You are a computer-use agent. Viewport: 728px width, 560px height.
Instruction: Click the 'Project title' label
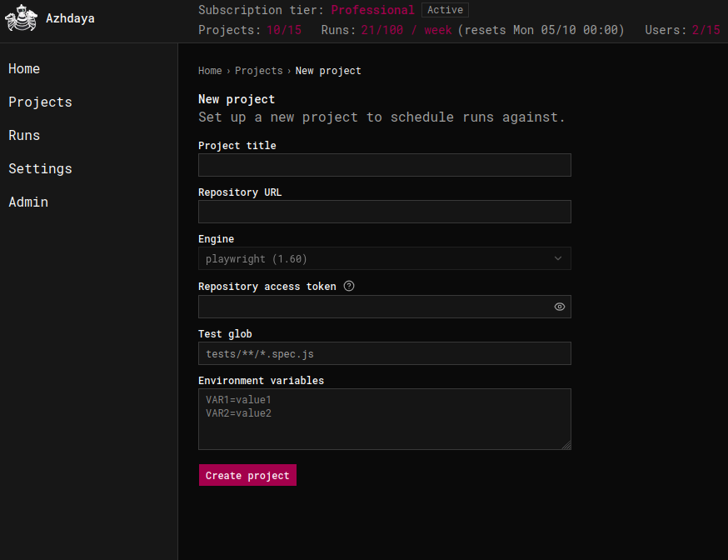click(x=237, y=146)
